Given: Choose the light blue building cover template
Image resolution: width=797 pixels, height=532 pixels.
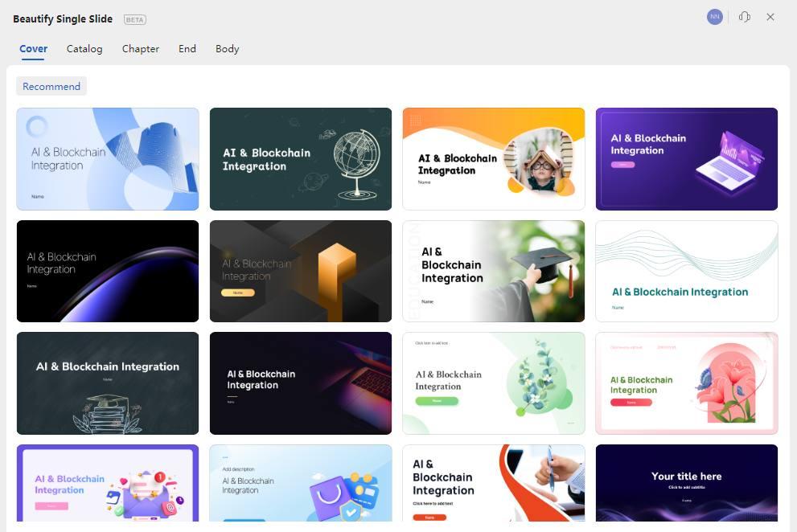Looking at the screenshot, I should 108,159.
